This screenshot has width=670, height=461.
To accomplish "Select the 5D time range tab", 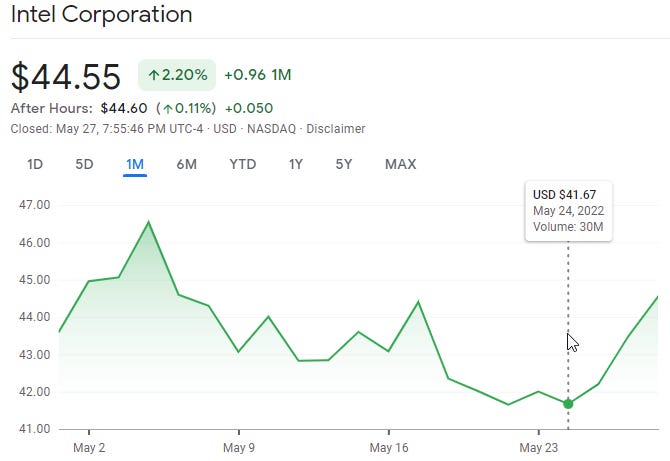I will pyautogui.click(x=84, y=164).
